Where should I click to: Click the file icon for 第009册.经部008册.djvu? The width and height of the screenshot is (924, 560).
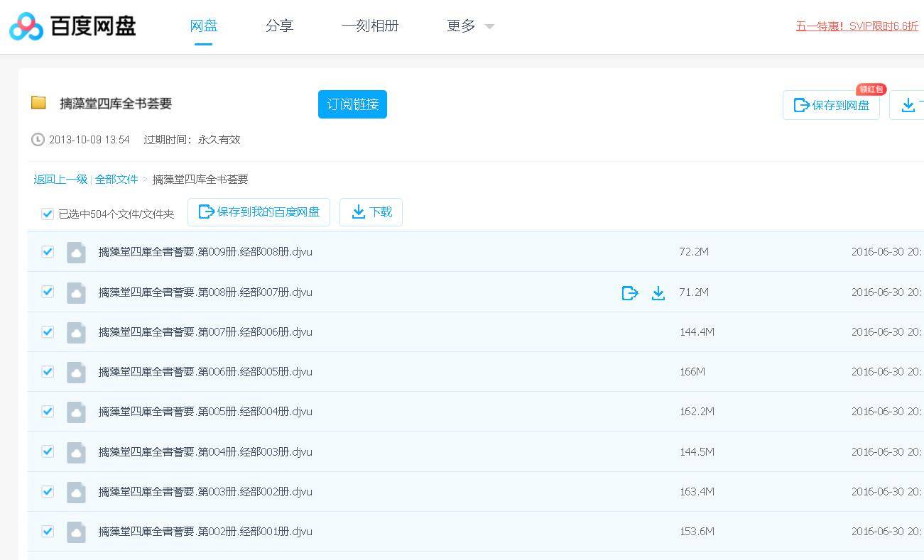(76, 253)
